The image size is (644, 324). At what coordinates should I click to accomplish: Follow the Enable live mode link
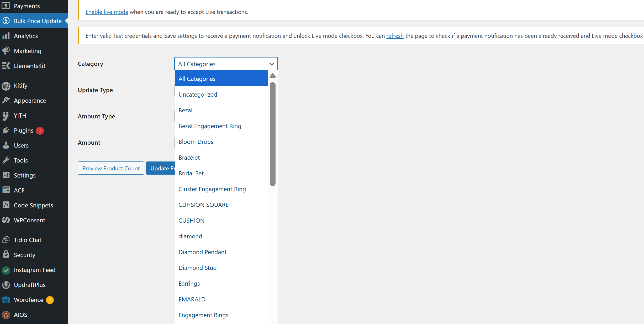107,12
